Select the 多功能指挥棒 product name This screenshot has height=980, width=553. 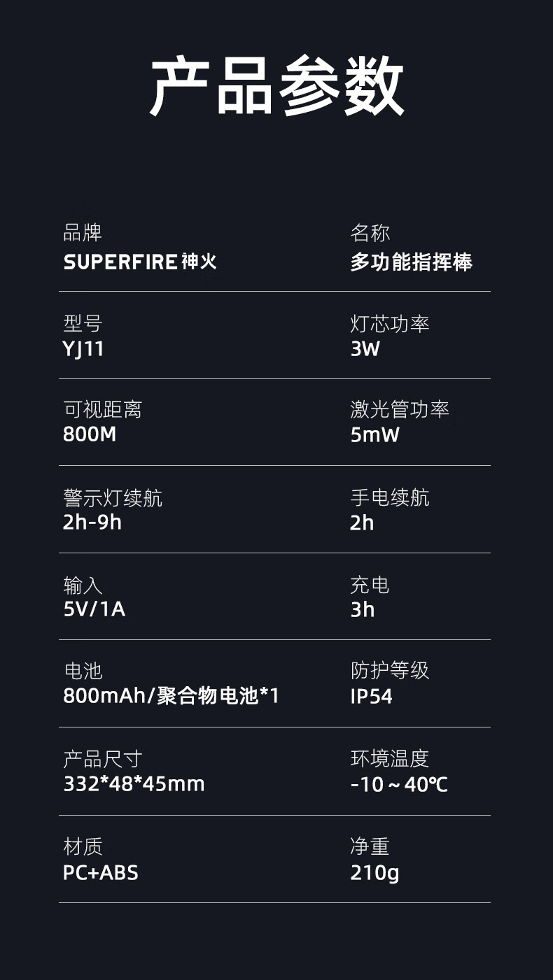click(411, 262)
